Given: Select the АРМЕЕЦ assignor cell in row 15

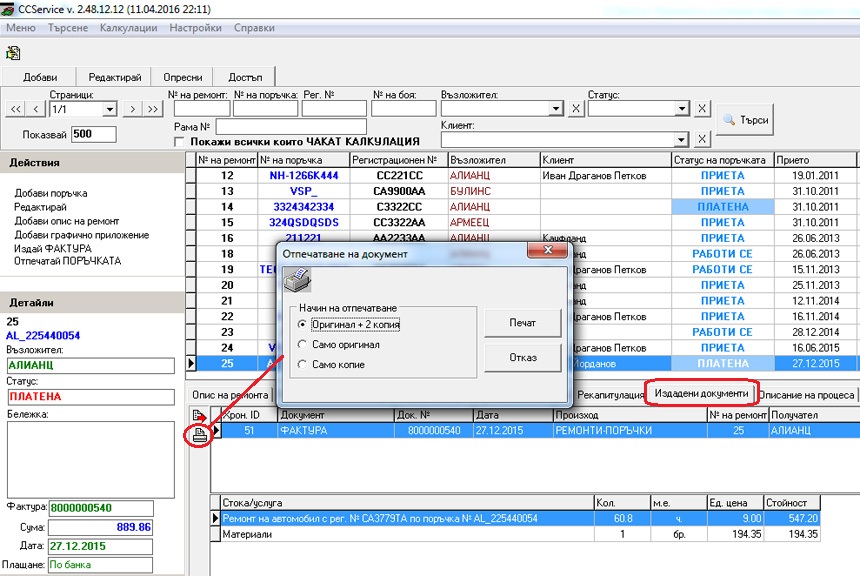Looking at the screenshot, I should point(494,223).
